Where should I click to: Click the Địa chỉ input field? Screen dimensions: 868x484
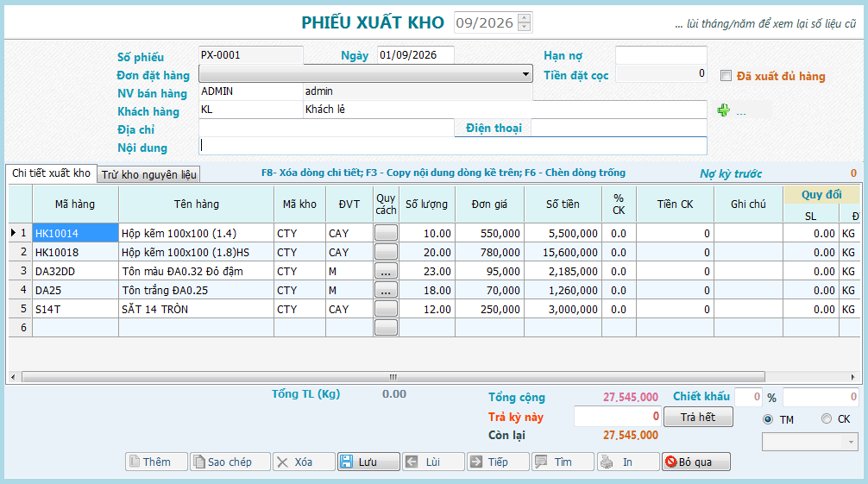326,128
